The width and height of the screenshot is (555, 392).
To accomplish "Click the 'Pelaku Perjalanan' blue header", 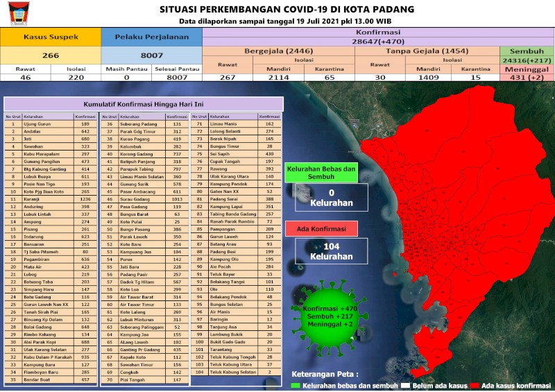I will pyautogui.click(x=151, y=37).
